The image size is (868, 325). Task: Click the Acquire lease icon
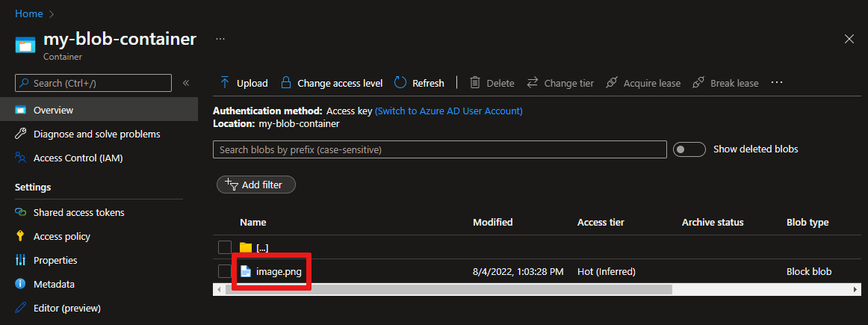pyautogui.click(x=612, y=83)
